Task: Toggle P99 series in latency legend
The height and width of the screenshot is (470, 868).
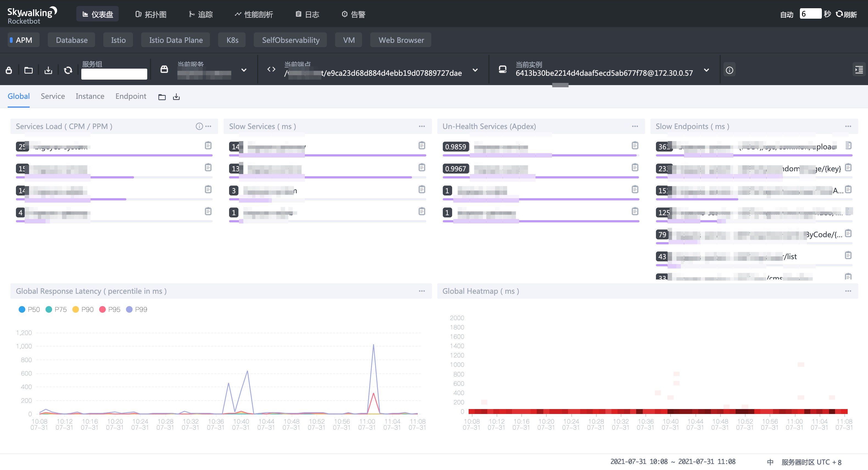Action: click(x=137, y=309)
